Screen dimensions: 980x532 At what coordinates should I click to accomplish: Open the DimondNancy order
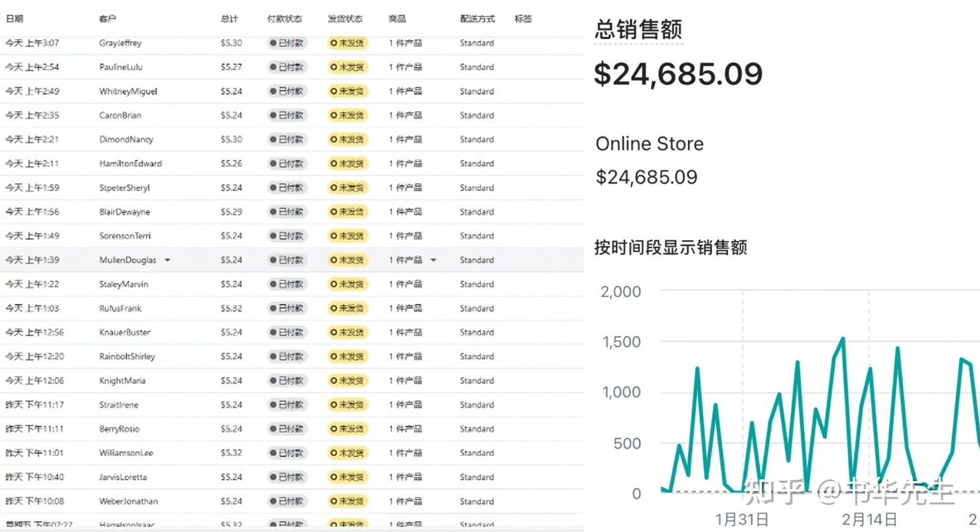(x=292, y=140)
